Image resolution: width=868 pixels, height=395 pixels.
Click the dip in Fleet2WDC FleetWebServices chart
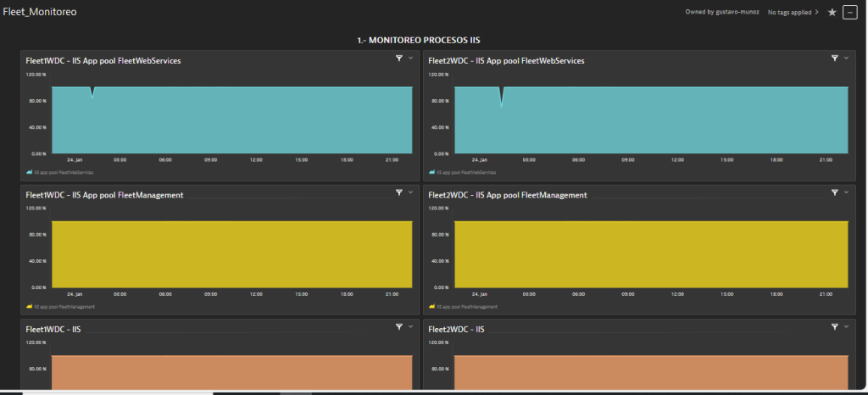[501, 97]
